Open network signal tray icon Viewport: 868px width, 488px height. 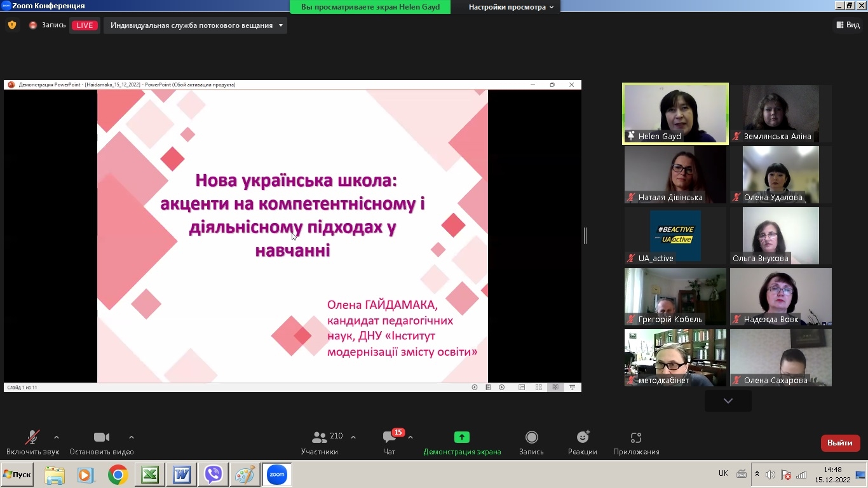click(801, 475)
